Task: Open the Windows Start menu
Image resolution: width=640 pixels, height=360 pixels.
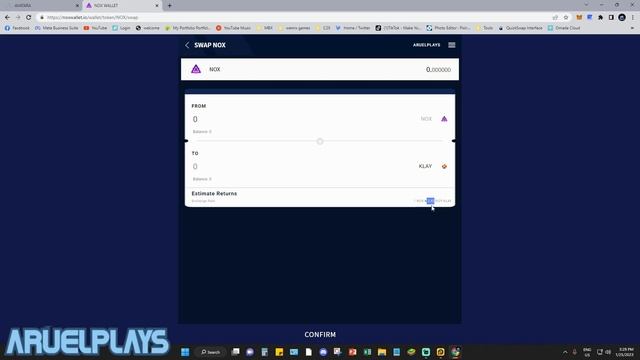Action: (185, 352)
